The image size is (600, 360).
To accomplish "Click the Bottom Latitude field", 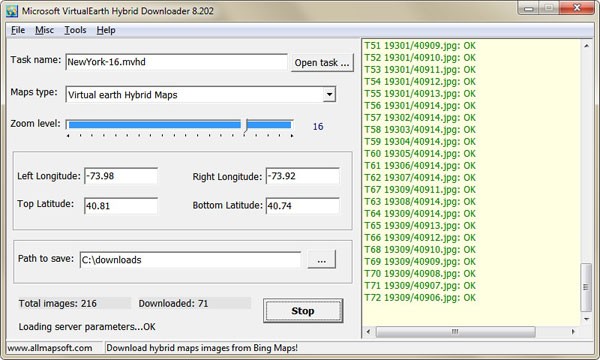I will click(x=303, y=206).
